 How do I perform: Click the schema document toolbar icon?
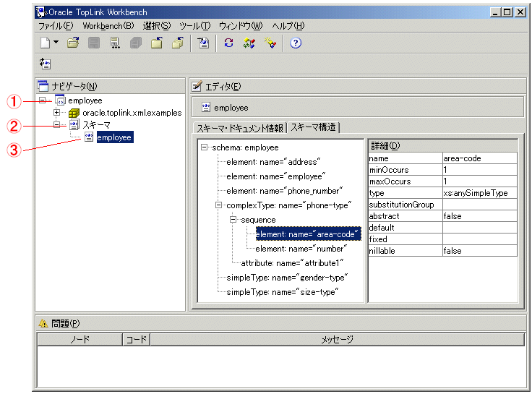204,43
